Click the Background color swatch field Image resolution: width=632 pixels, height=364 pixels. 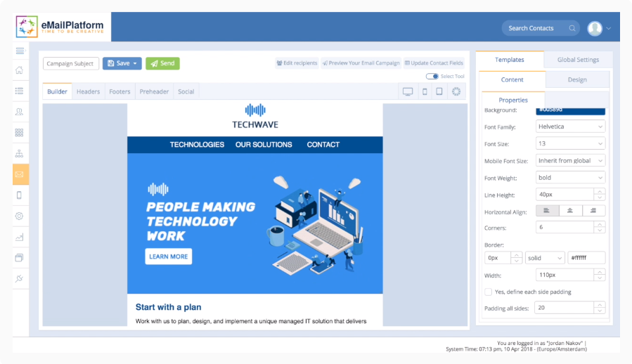tap(570, 111)
